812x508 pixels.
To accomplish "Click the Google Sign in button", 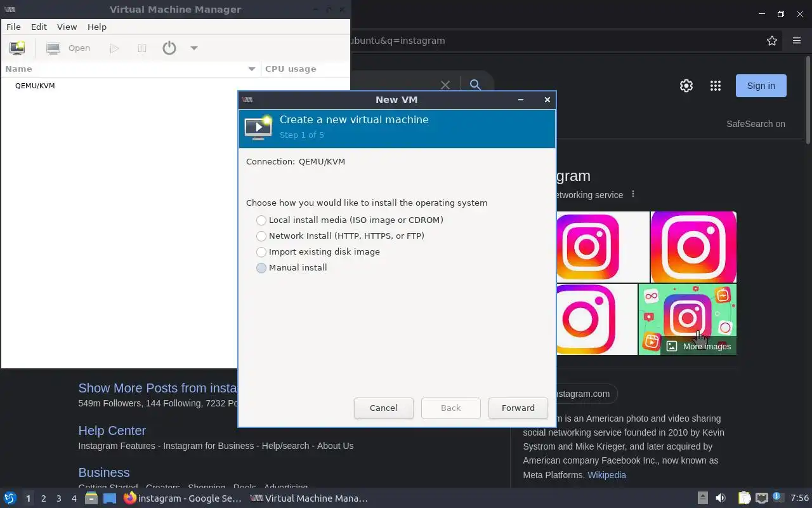I will click(761, 86).
